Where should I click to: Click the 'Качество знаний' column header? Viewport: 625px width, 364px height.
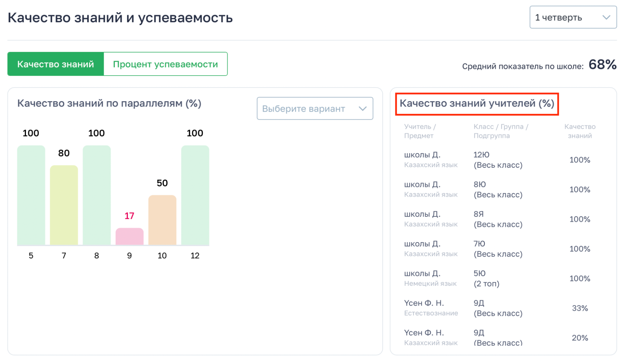pos(580,131)
